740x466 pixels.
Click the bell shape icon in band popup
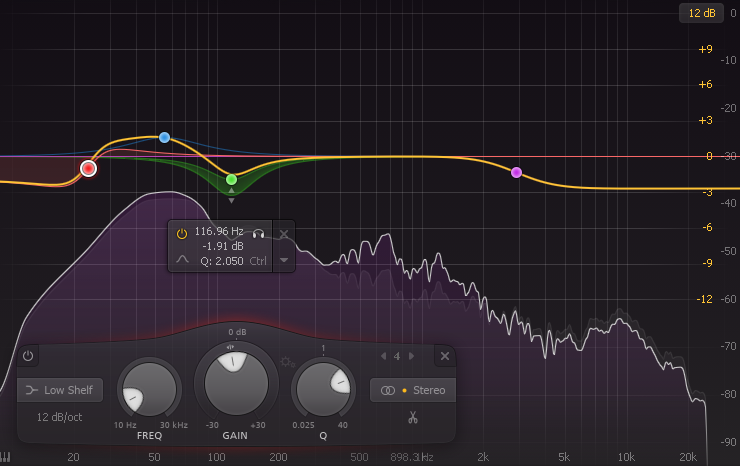(182, 260)
